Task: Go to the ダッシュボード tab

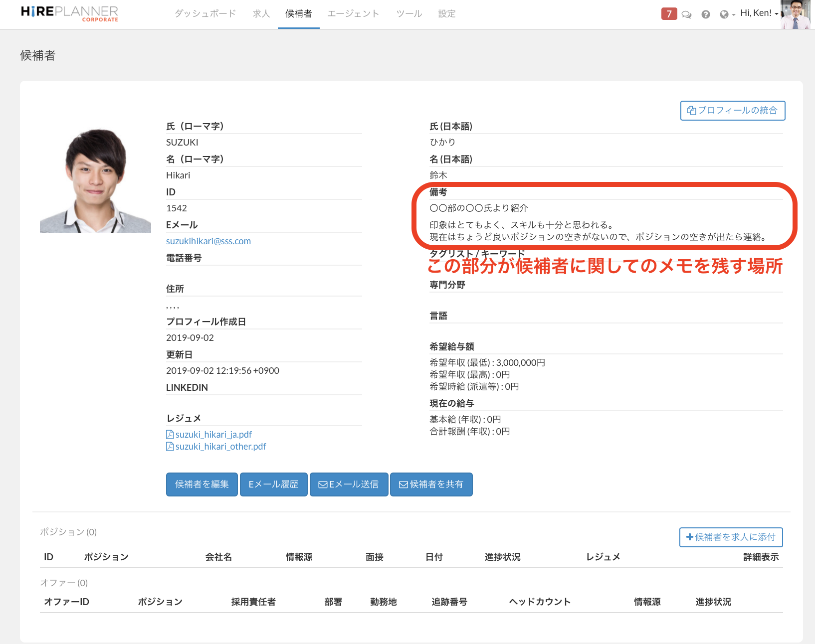Action: point(205,14)
